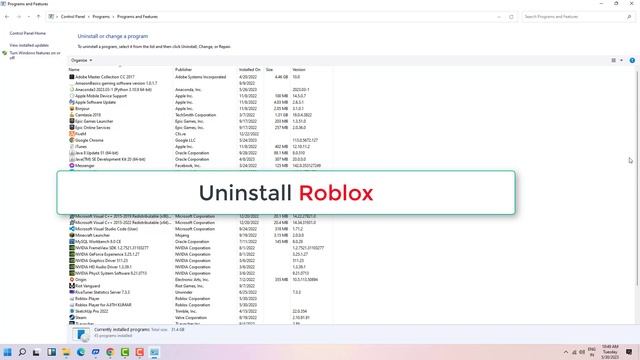Screen dimensions: 640x360
Task: Open Chrome from the taskbar
Action: click(x=110, y=352)
